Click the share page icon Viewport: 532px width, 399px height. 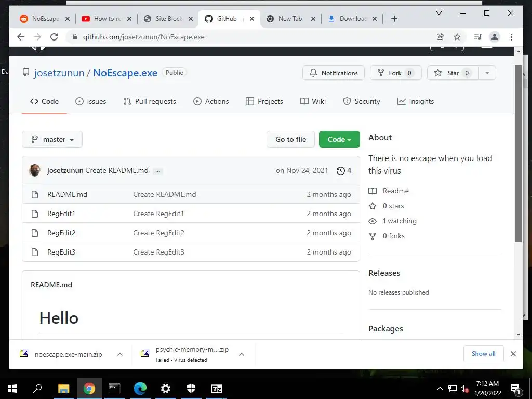coord(441,37)
